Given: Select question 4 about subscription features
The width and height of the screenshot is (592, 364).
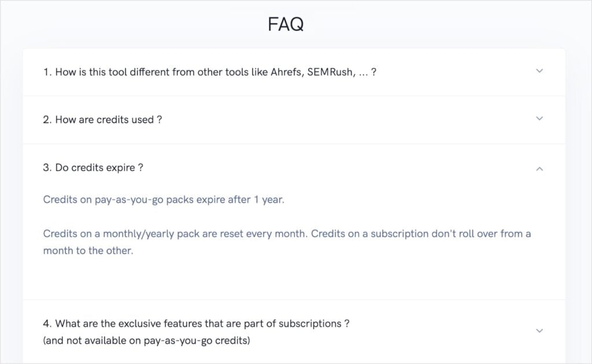Looking at the screenshot, I should tap(195, 324).
